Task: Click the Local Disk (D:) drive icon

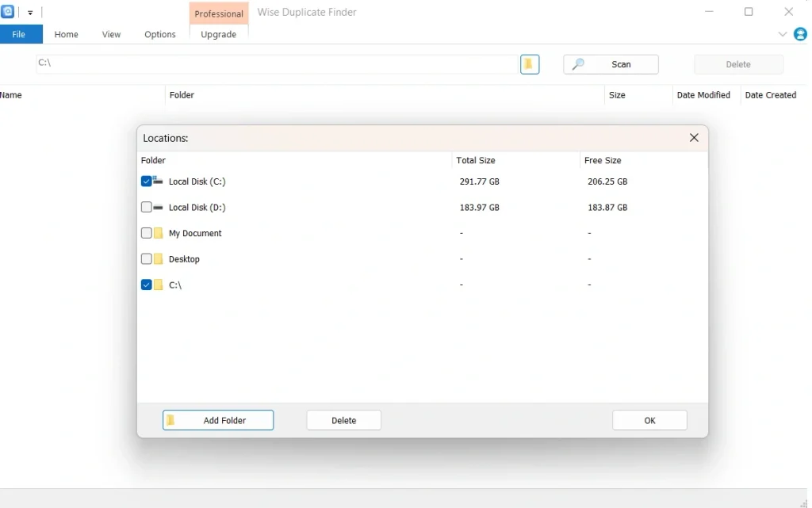Action: (158, 208)
